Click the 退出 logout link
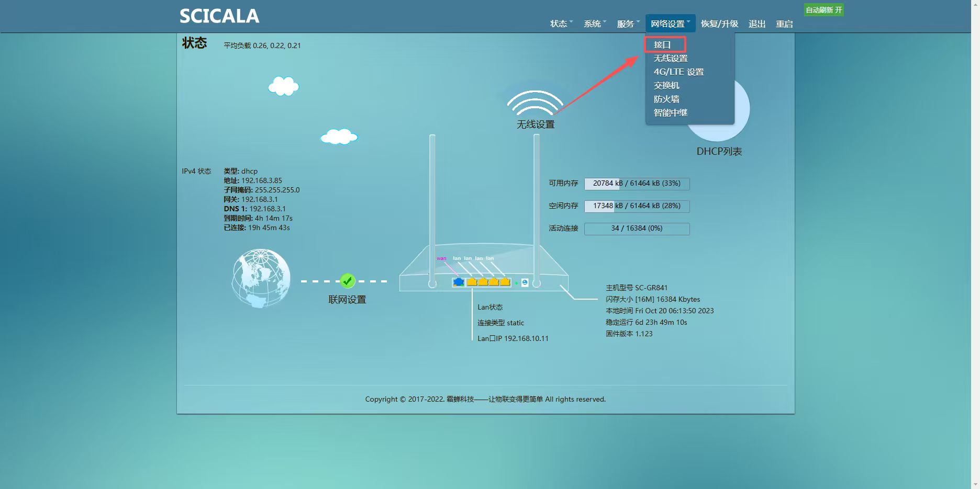The height and width of the screenshot is (489, 980). tap(757, 24)
